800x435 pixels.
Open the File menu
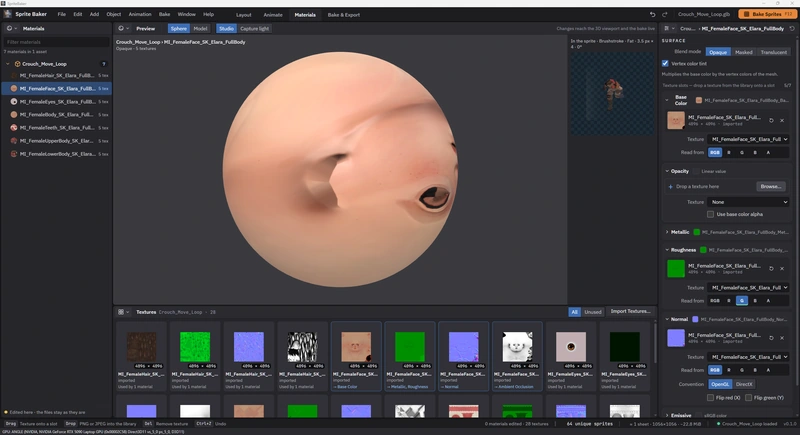click(x=62, y=14)
